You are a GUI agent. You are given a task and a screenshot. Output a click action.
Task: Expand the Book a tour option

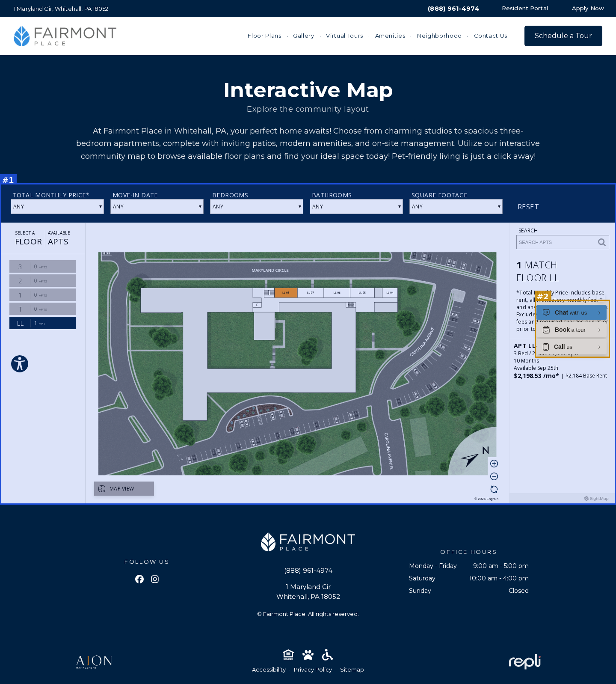[572, 330]
